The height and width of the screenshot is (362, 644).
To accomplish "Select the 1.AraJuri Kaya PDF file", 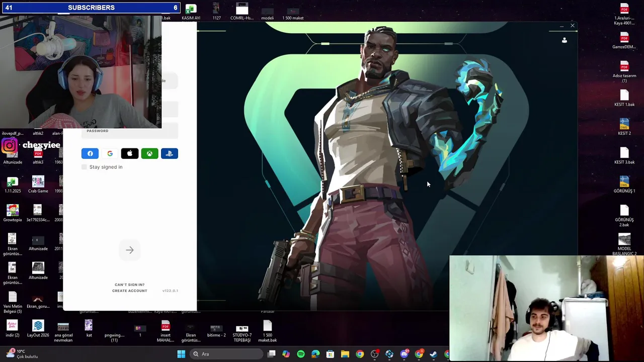I will click(624, 14).
